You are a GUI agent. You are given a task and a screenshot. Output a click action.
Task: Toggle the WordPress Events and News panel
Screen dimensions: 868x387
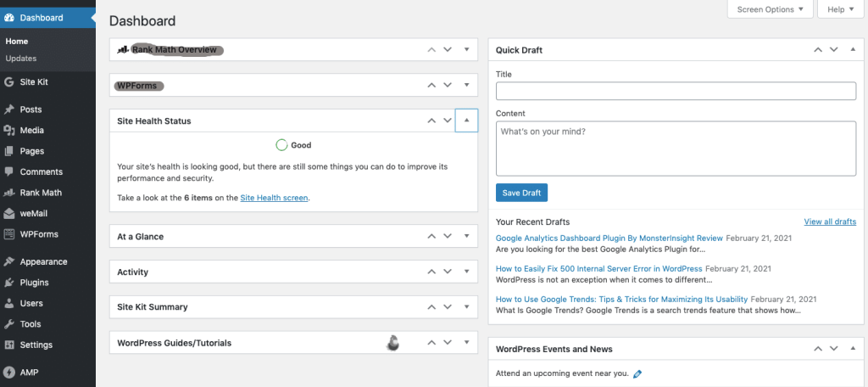point(853,349)
